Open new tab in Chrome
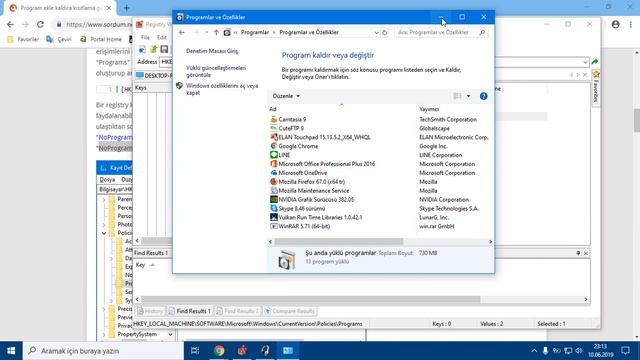The height and width of the screenshot is (360, 640). 127,8
